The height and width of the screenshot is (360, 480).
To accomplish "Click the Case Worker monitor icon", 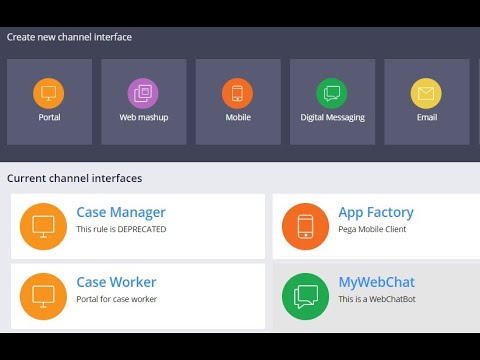I will pos(43,296).
